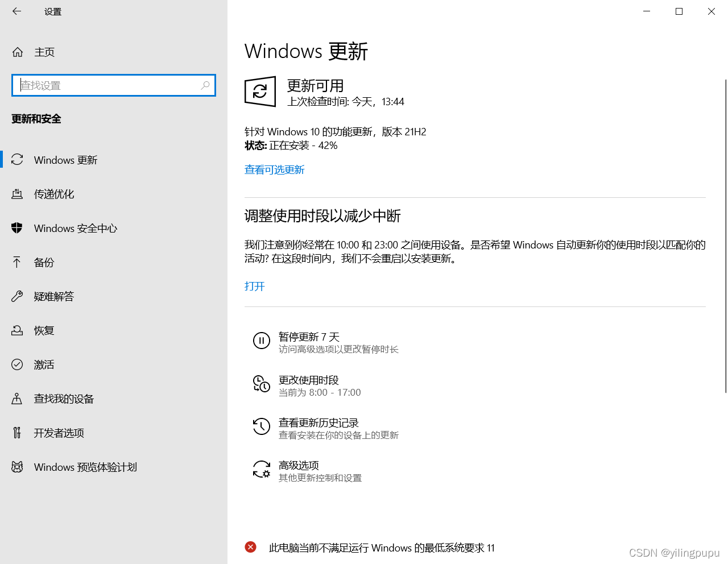The width and height of the screenshot is (728, 564).
Task: Select 暂停更新 7 天 option
Action: point(325,342)
